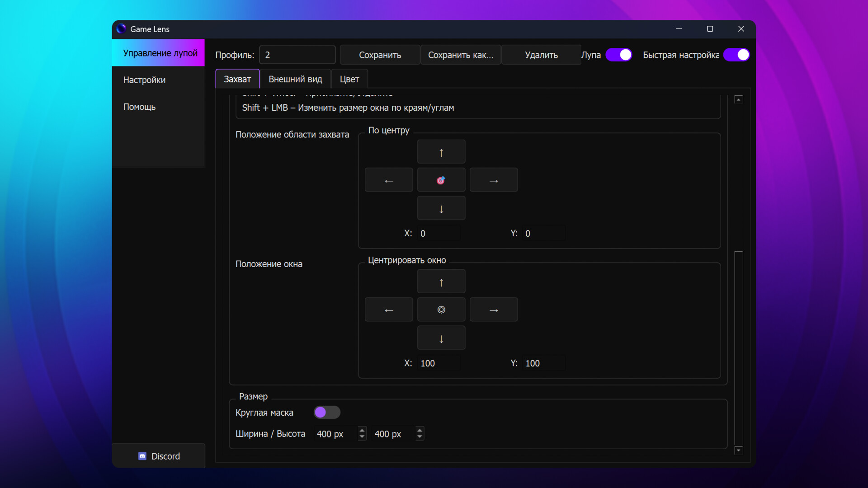868x488 pixels.
Task: Click the Удалить button
Action: click(x=541, y=54)
